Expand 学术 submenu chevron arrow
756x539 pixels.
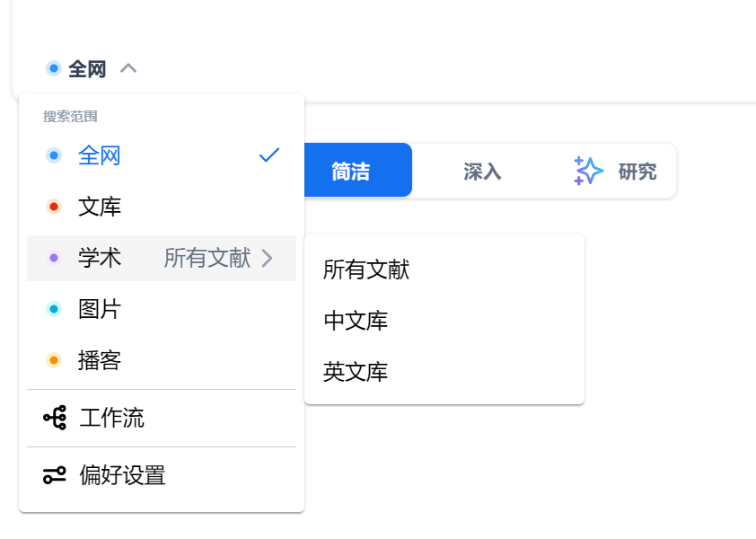(267, 258)
